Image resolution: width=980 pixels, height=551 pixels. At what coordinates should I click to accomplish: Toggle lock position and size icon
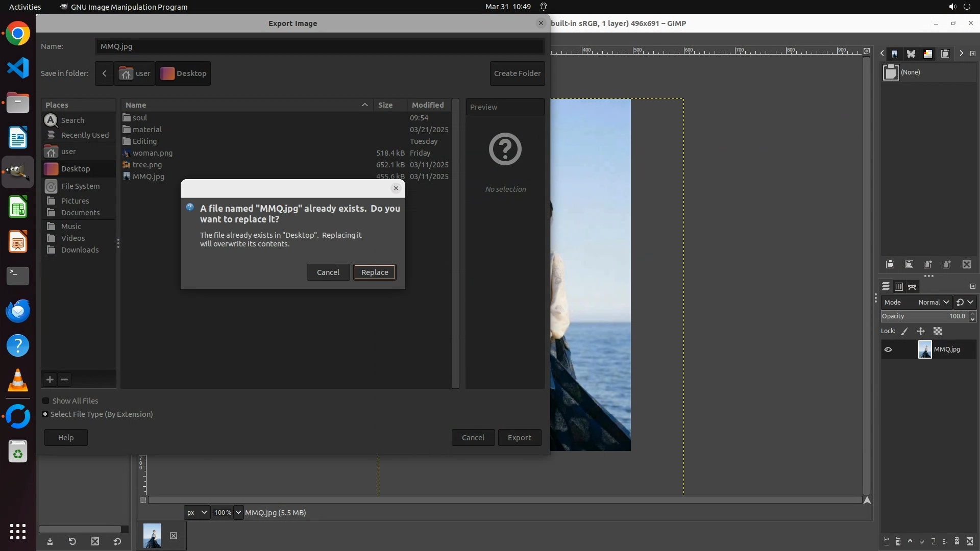(921, 332)
